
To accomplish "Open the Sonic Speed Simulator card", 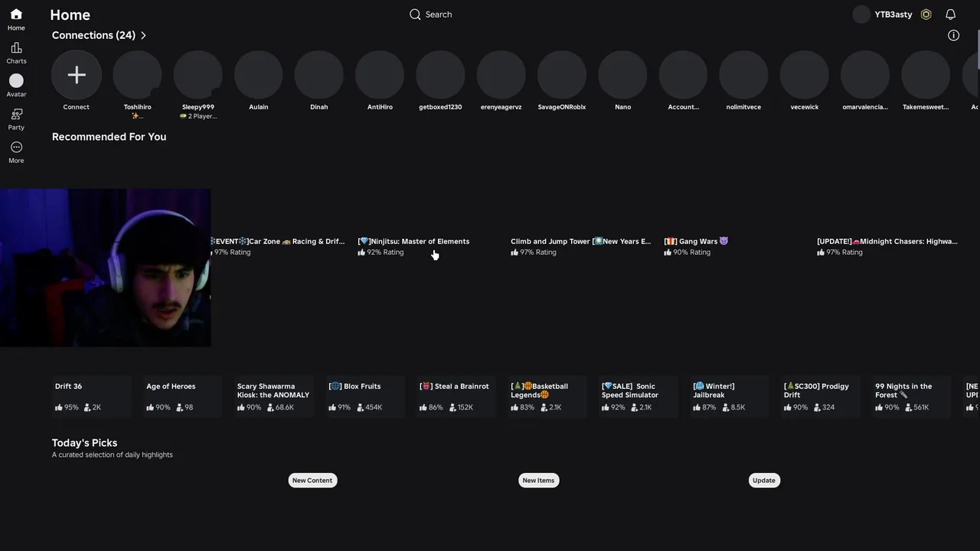I will (639, 396).
